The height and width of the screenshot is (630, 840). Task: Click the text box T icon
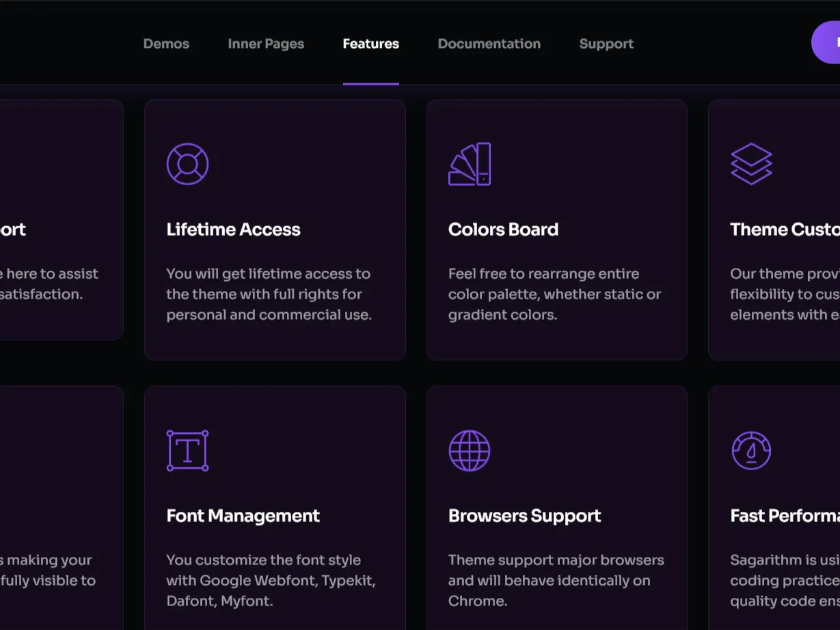187,450
